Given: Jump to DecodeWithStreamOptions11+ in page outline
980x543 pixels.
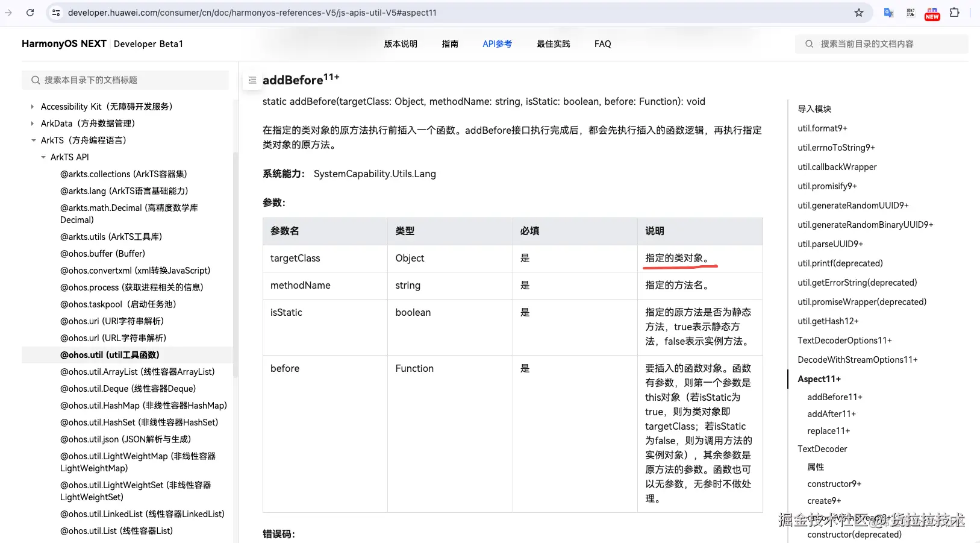Looking at the screenshot, I should click(x=858, y=360).
